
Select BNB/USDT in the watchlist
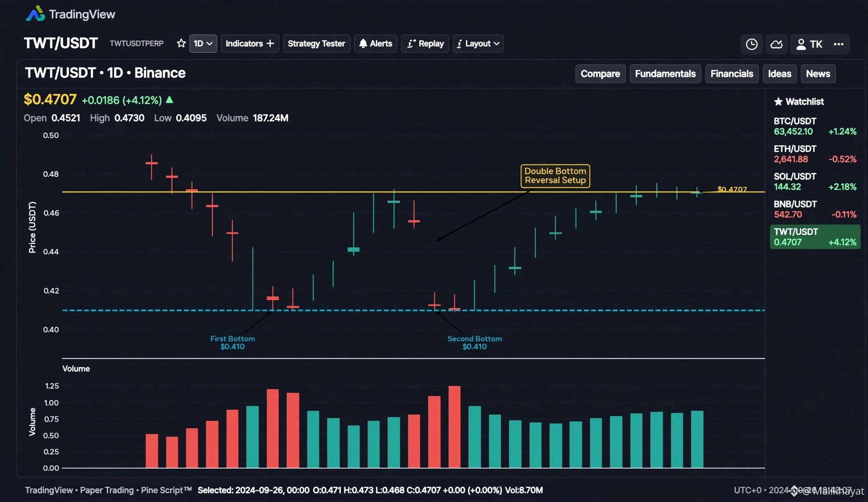[815, 209]
